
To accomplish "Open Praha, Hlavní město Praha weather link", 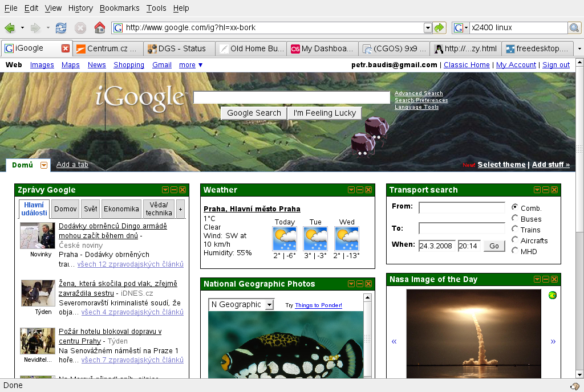I will pyautogui.click(x=252, y=209).
